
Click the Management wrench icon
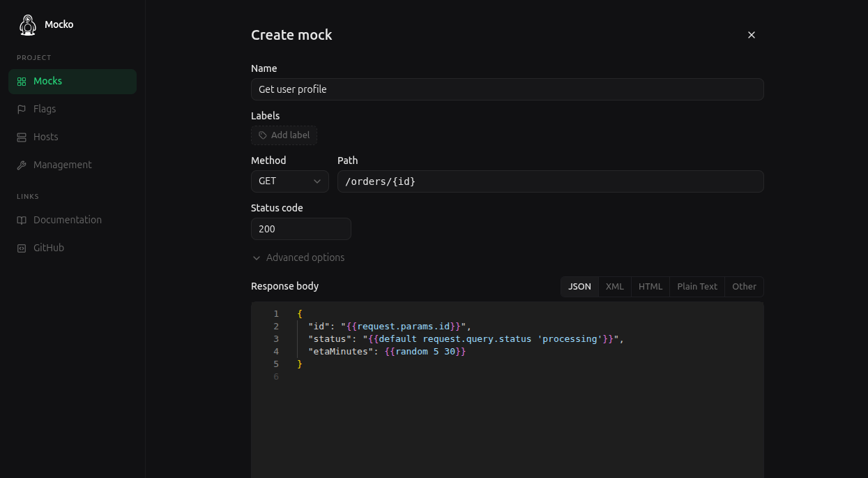[x=22, y=165]
